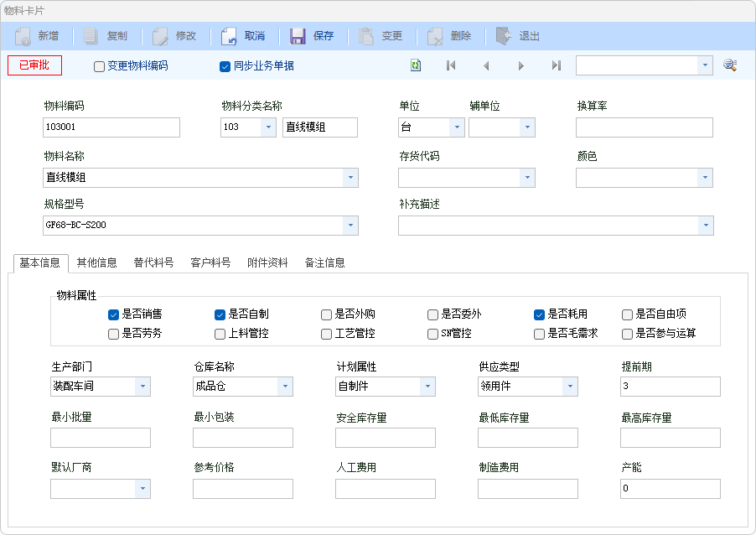The width and height of the screenshot is (756, 535).
Task: Click the 人工费用 input field
Action: click(386, 489)
